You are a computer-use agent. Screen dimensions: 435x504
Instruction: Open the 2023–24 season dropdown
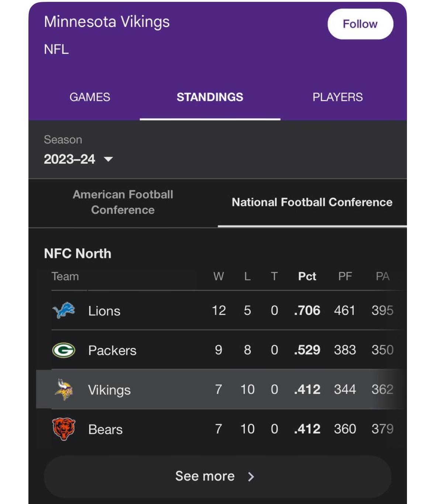click(x=70, y=159)
